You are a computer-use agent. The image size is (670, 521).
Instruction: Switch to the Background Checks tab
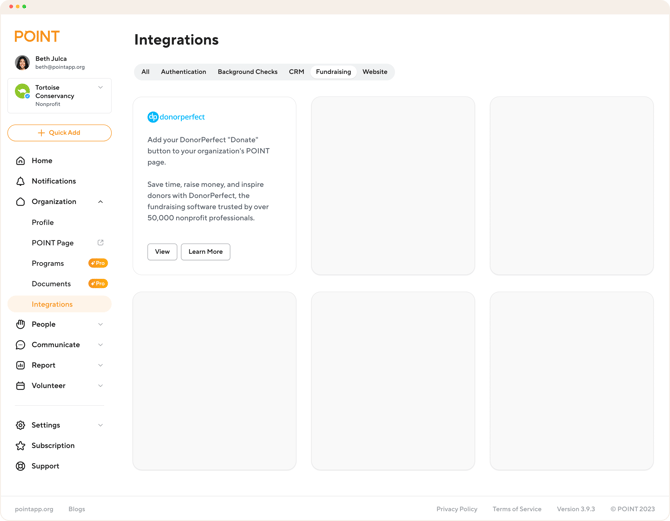point(247,72)
